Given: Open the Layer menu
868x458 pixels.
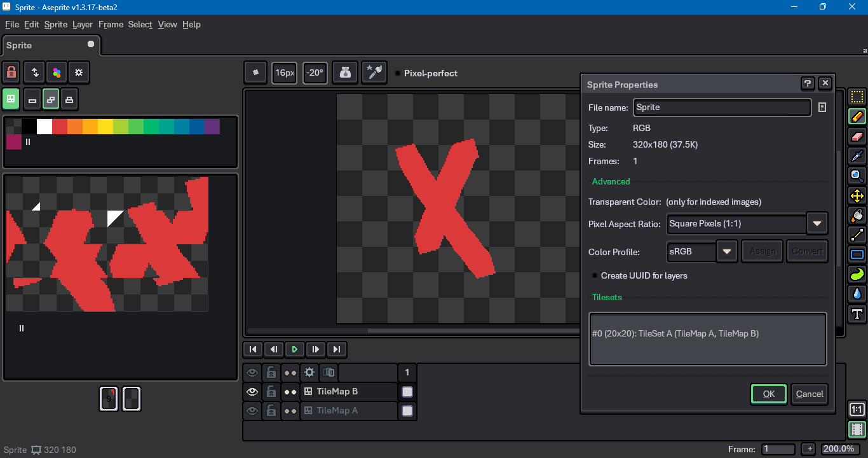Looking at the screenshot, I should point(83,24).
